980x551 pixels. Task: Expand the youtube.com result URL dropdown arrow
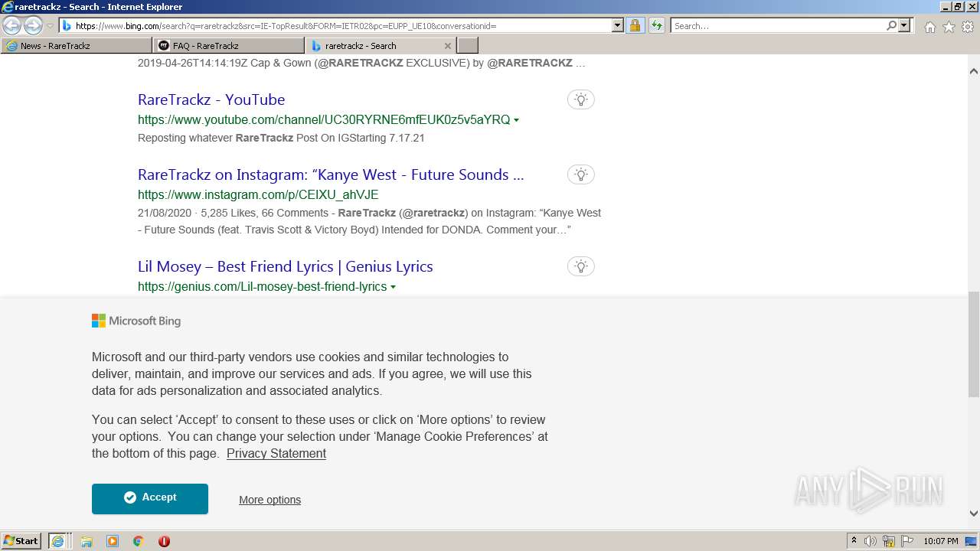pos(517,120)
